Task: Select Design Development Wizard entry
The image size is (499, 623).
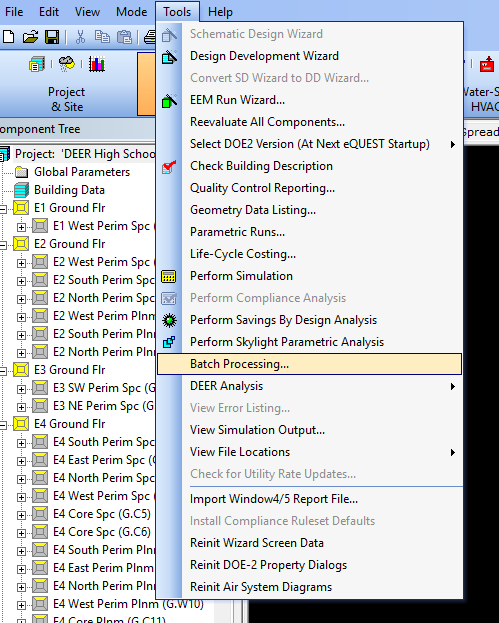Action: point(309,56)
